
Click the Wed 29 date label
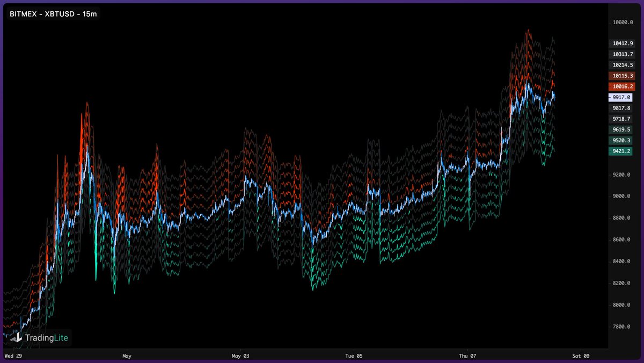(x=12, y=355)
